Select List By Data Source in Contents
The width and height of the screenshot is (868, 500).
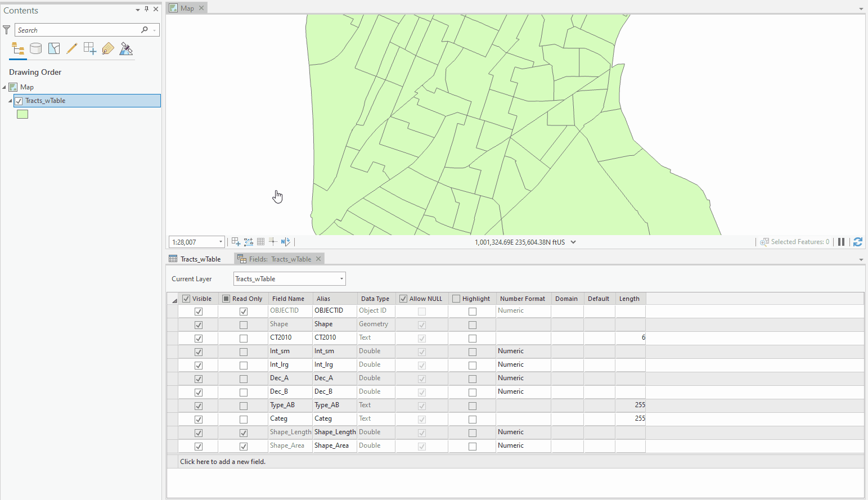tap(35, 49)
